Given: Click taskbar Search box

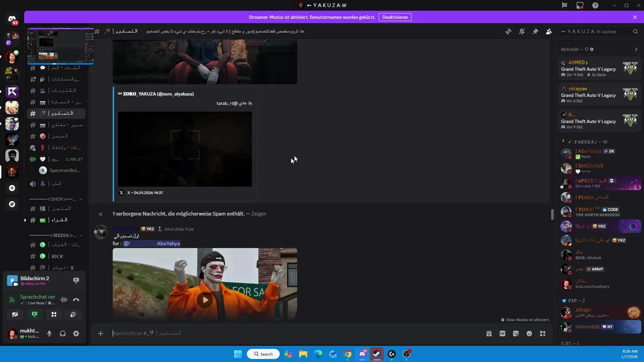Looking at the screenshot, I should [x=263, y=354].
